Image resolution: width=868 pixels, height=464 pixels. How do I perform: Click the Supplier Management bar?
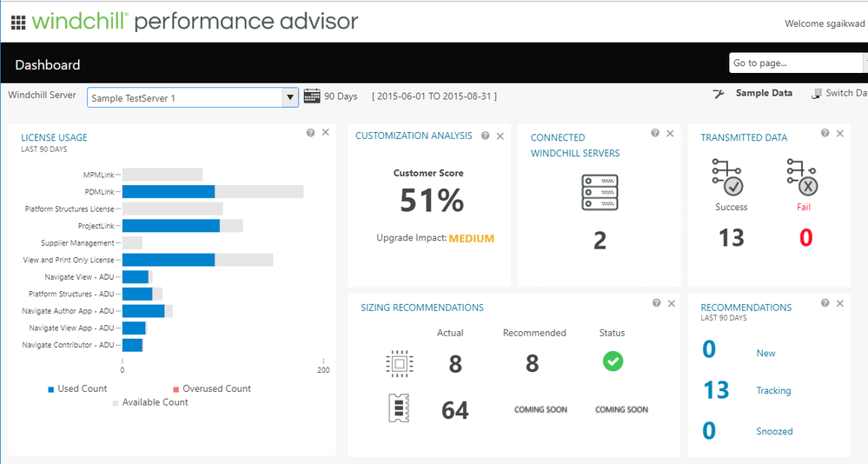pyautogui.click(x=132, y=243)
